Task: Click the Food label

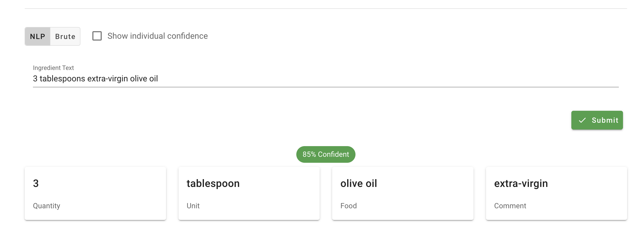Action: pyautogui.click(x=348, y=206)
